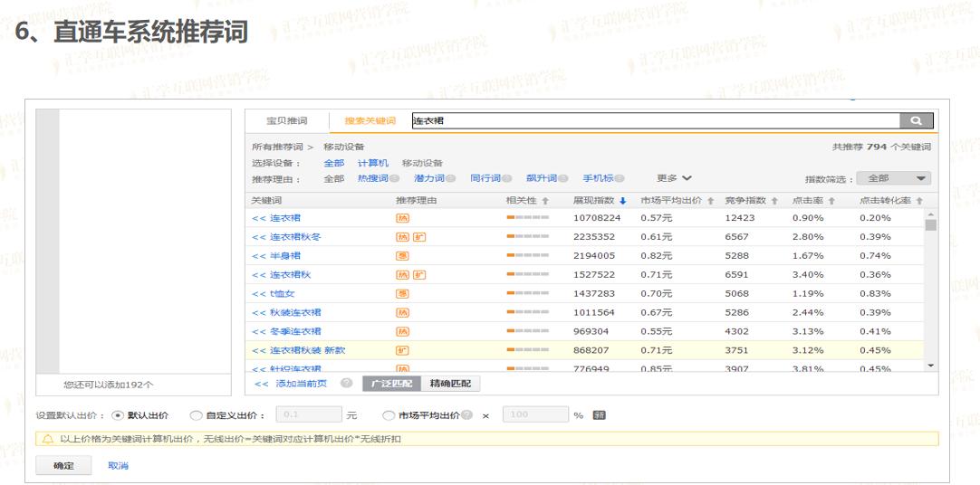980x485 pixels.
Task: Click the << 添加当前页 link
Action: 291,384
